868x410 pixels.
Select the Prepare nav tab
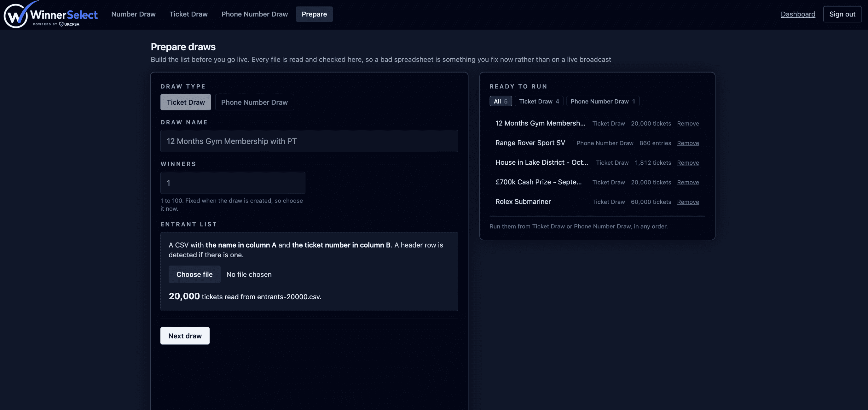314,14
